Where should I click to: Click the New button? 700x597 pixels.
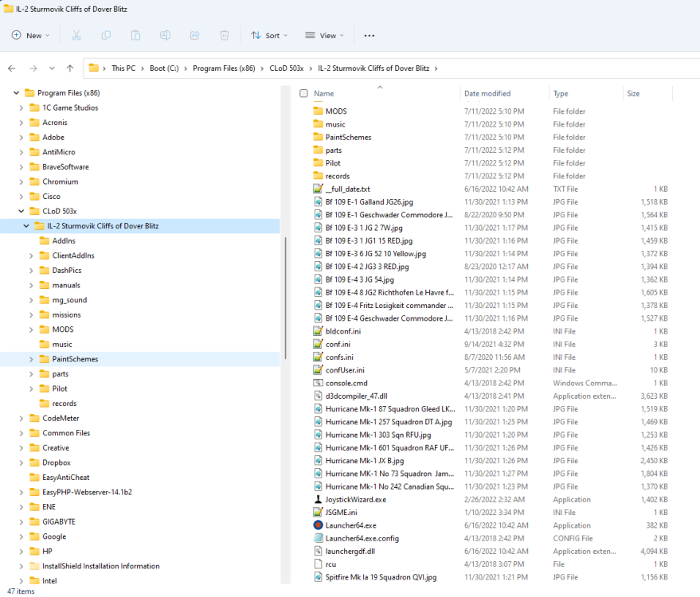coord(30,35)
